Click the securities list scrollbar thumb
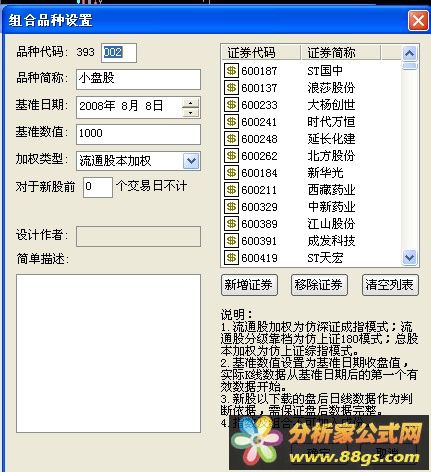Image resolution: width=431 pixels, height=472 pixels. [409, 65]
